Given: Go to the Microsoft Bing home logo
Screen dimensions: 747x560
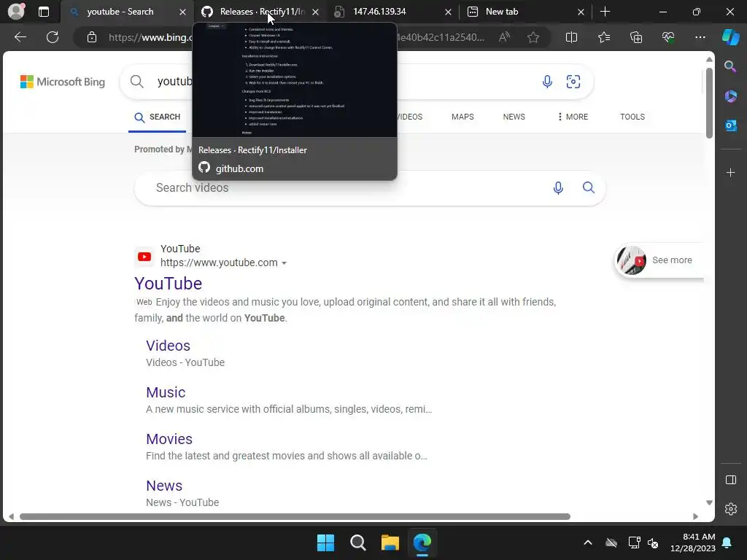Looking at the screenshot, I should 63,82.
